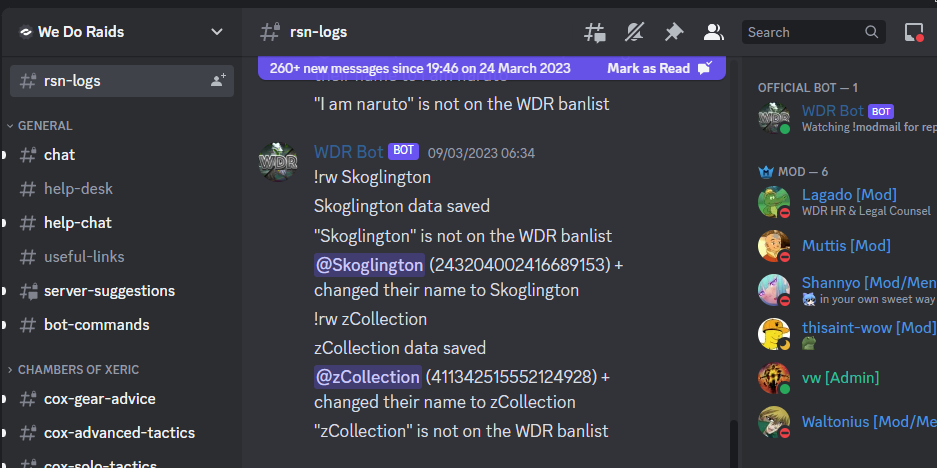The height and width of the screenshot is (468, 937).
Task: Open pinned messages pin icon
Action: [674, 32]
